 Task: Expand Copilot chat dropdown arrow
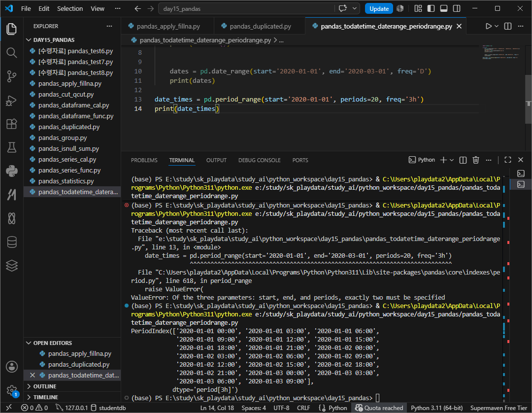[355, 8]
